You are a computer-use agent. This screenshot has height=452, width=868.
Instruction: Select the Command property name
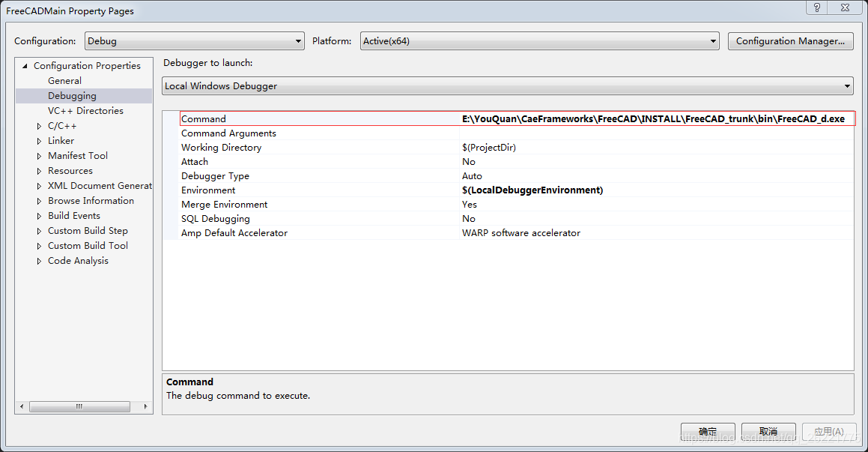[x=204, y=119]
